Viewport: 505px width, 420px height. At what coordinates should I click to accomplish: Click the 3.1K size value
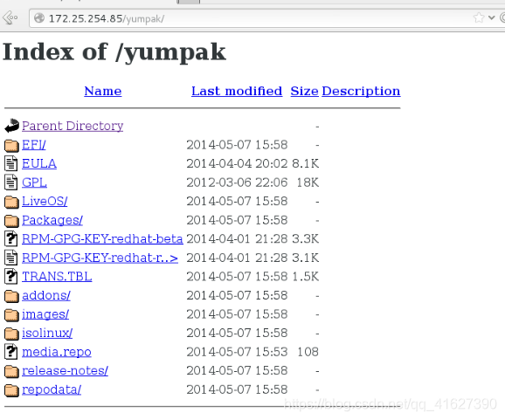tap(305, 258)
